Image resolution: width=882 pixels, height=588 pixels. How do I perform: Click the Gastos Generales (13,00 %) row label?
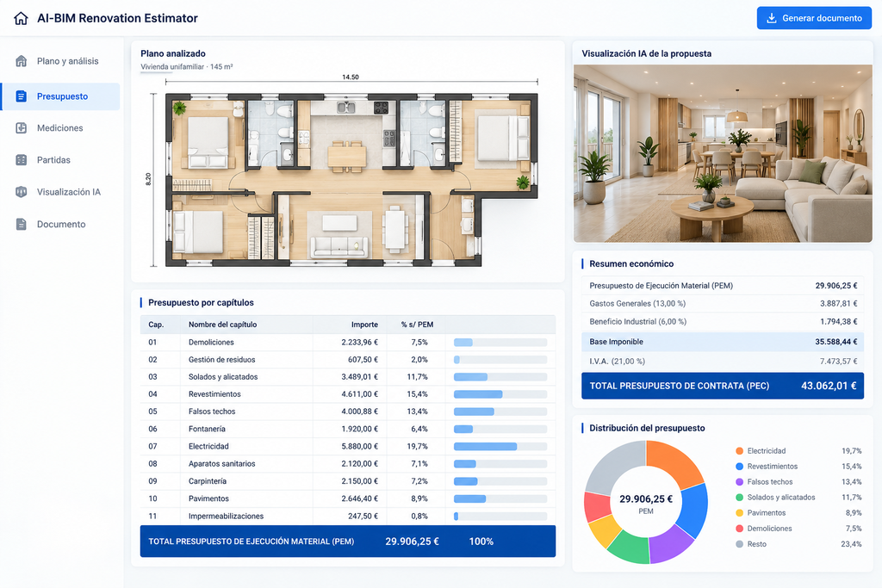(637, 304)
